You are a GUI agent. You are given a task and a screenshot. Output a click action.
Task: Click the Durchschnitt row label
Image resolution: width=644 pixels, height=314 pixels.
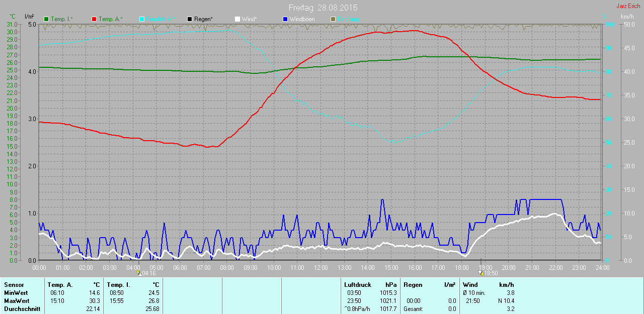[22, 309]
